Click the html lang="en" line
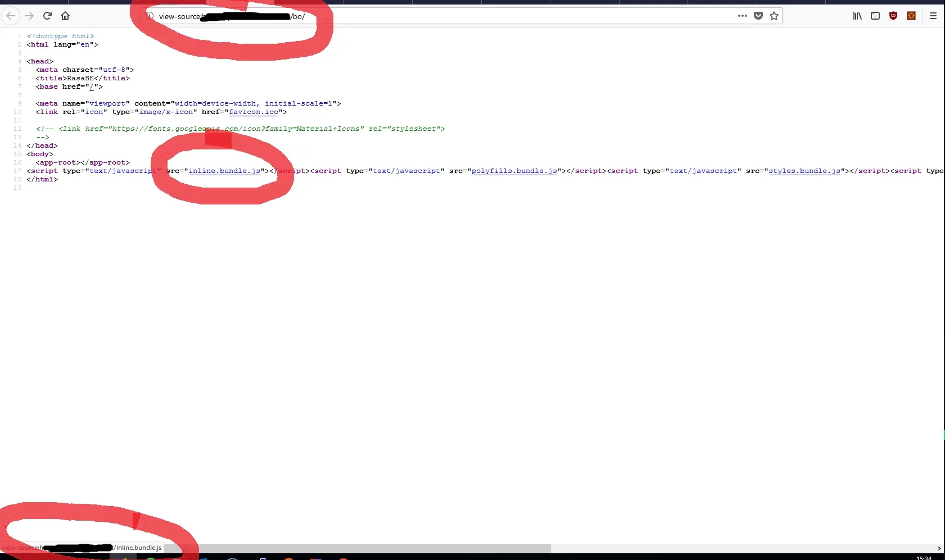This screenshot has width=945, height=560. (x=62, y=44)
